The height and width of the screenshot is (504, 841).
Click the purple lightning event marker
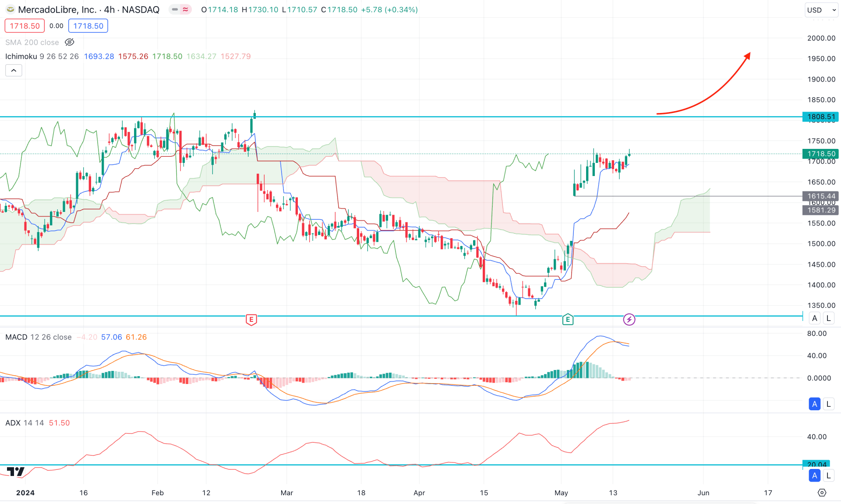coord(629,320)
